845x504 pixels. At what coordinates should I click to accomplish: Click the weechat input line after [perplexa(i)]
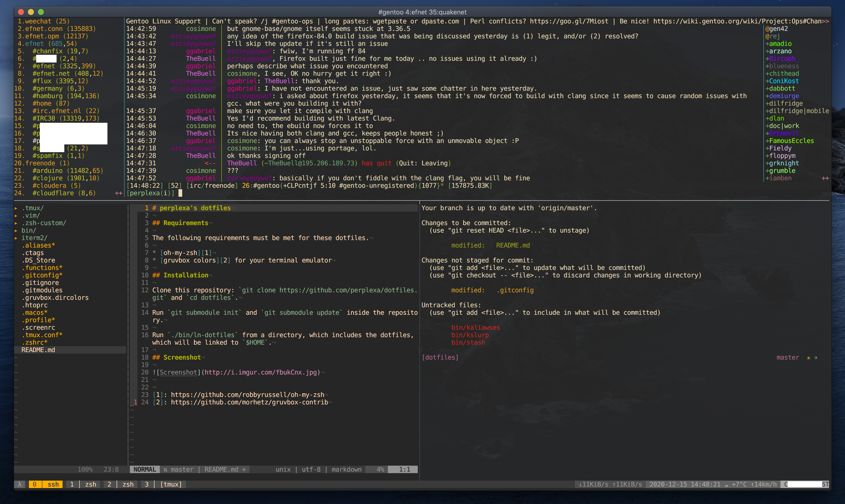180,193
